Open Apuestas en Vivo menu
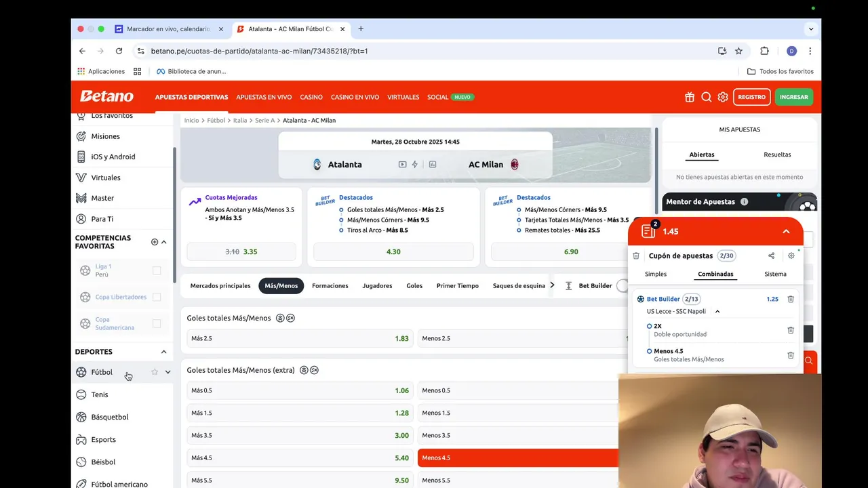 [264, 97]
